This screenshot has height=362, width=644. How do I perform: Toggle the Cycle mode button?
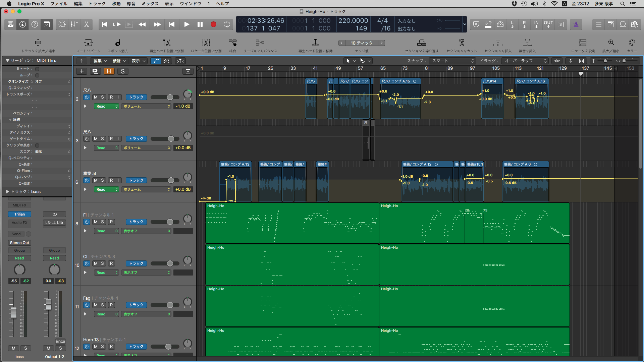(227, 24)
